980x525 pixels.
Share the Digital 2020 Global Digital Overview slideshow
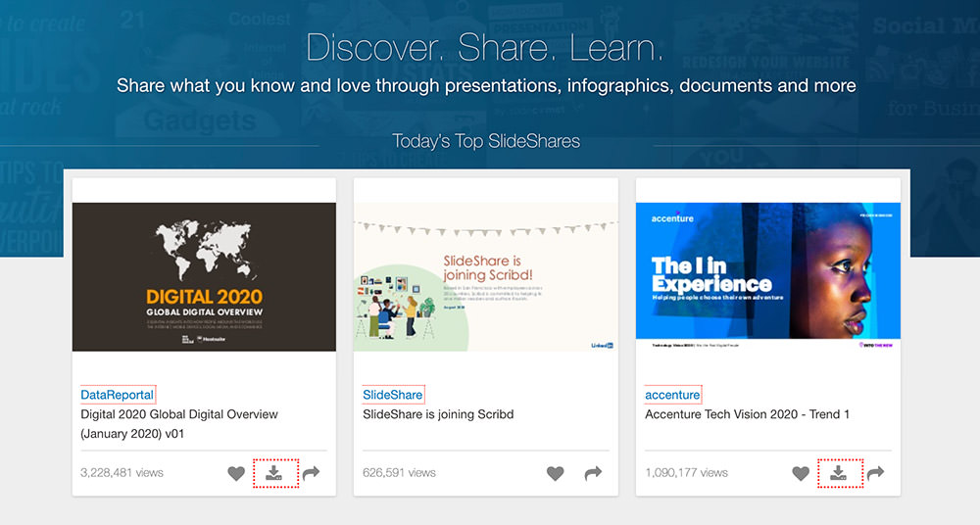click(312, 473)
